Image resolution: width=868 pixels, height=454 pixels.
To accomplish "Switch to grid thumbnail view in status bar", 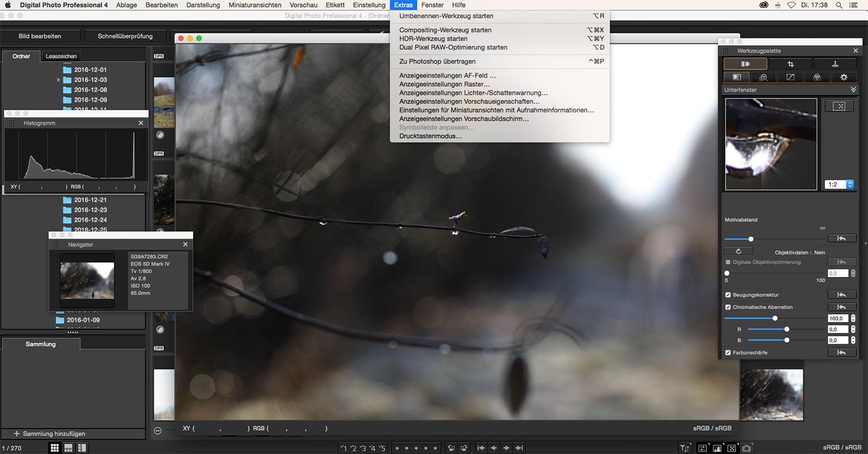I will [54, 448].
